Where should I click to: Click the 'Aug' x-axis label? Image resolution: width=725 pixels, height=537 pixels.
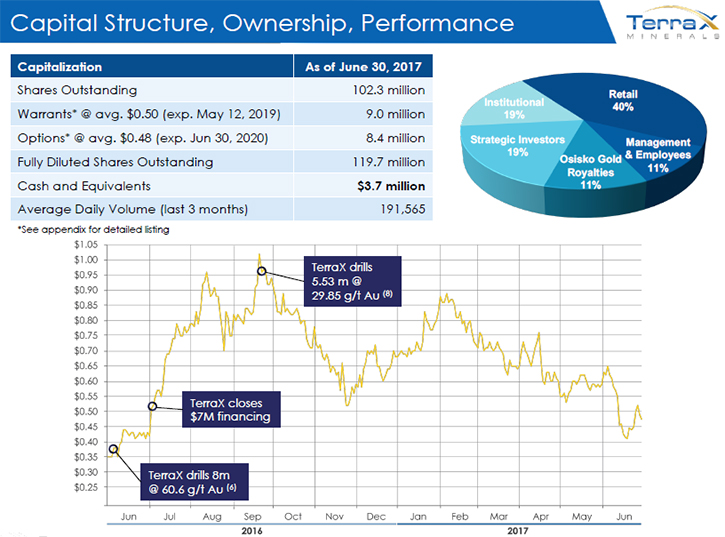(x=212, y=517)
